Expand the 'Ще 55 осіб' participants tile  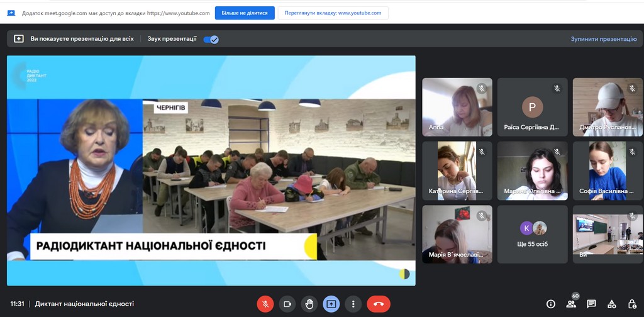pos(532,234)
